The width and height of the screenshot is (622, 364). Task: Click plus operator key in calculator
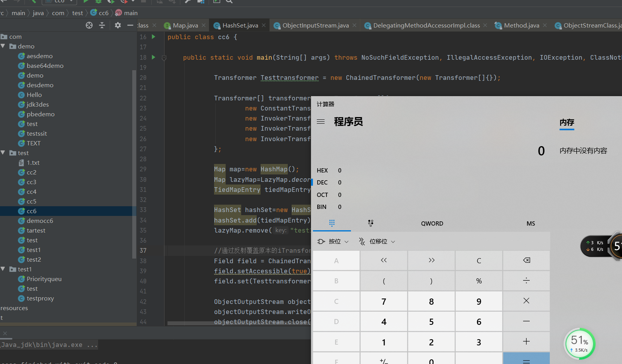coord(526,342)
